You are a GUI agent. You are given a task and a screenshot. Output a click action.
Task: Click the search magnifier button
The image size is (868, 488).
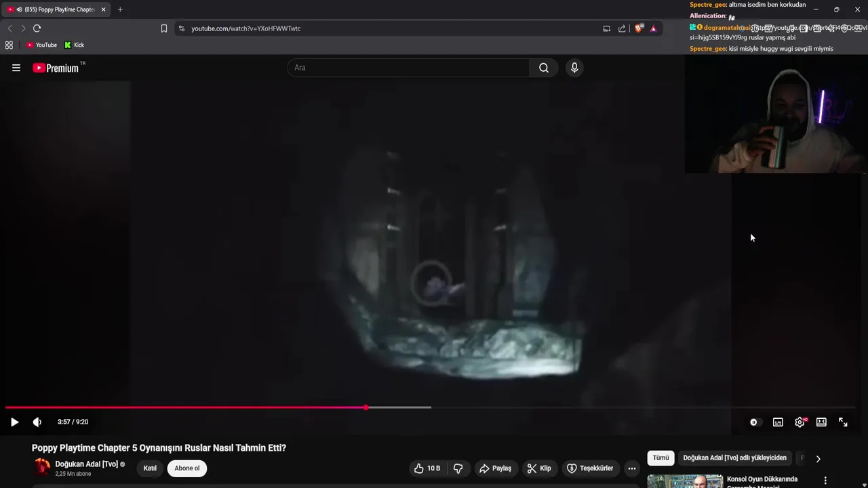click(x=544, y=68)
